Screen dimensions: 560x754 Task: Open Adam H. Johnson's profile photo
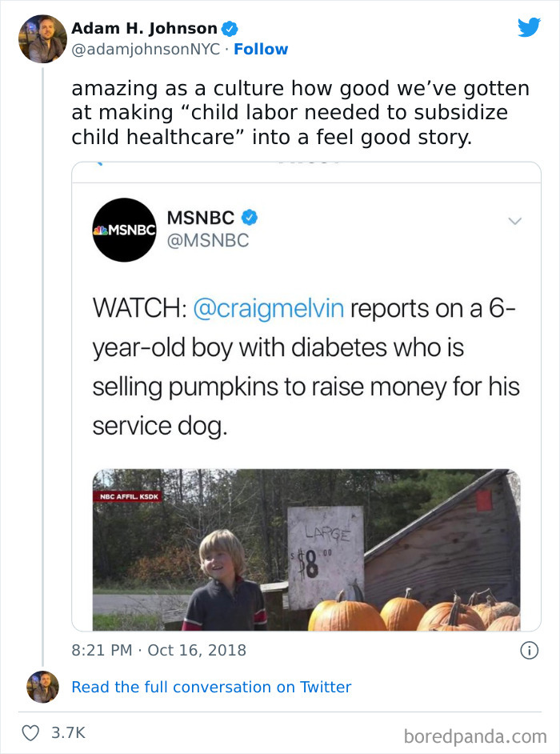click(x=42, y=38)
